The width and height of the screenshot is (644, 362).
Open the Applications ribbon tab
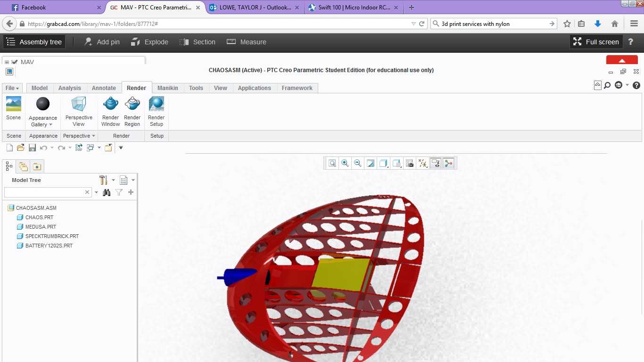coord(255,88)
